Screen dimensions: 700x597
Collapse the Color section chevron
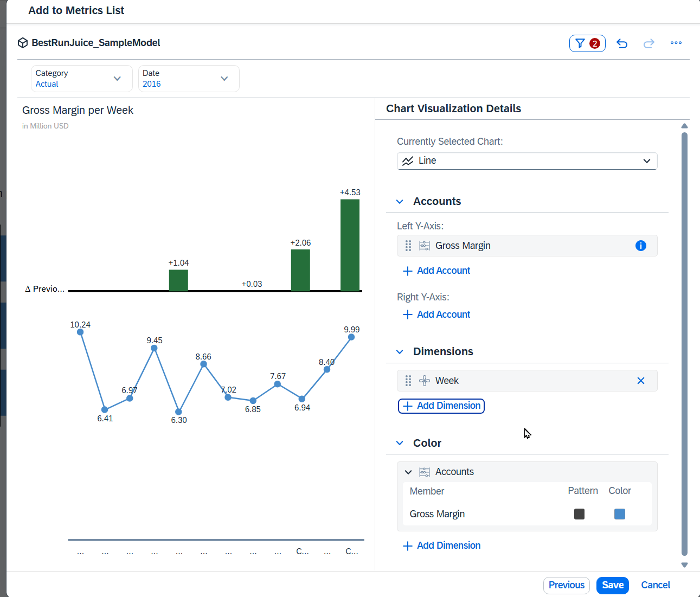point(400,443)
